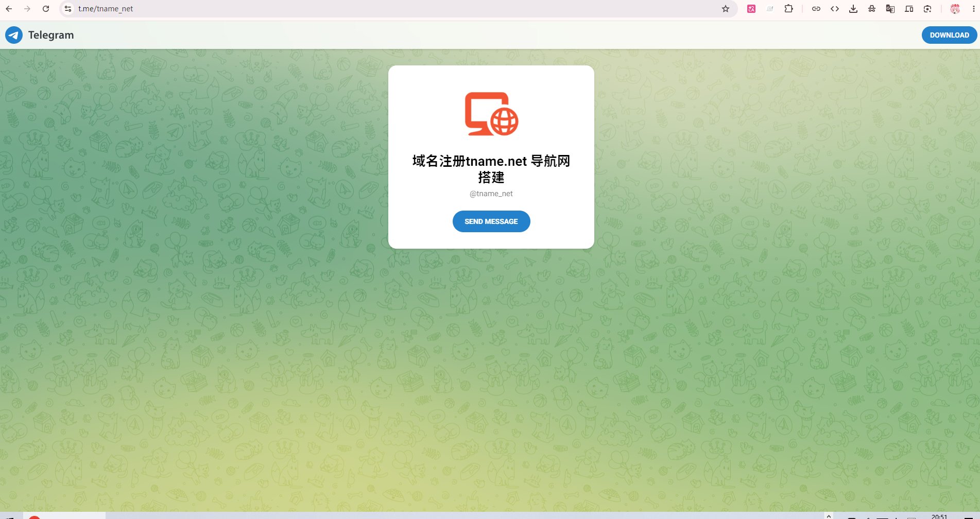The width and height of the screenshot is (980, 519).
Task: Click the Telegram paper-plane logo
Action: tap(14, 35)
